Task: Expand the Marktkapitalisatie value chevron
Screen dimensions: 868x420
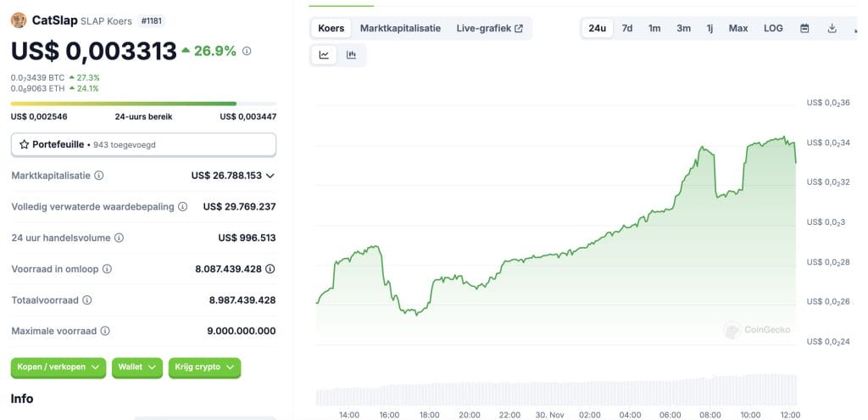Action: (x=270, y=176)
